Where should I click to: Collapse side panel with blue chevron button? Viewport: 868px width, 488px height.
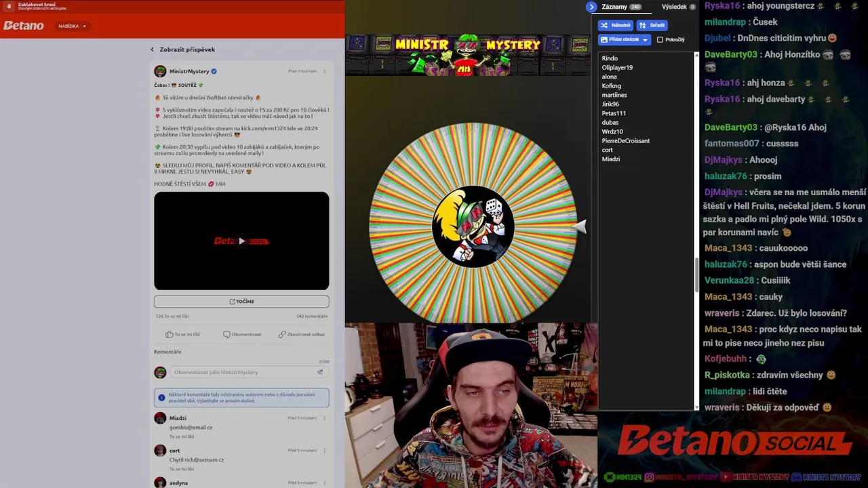coord(592,7)
